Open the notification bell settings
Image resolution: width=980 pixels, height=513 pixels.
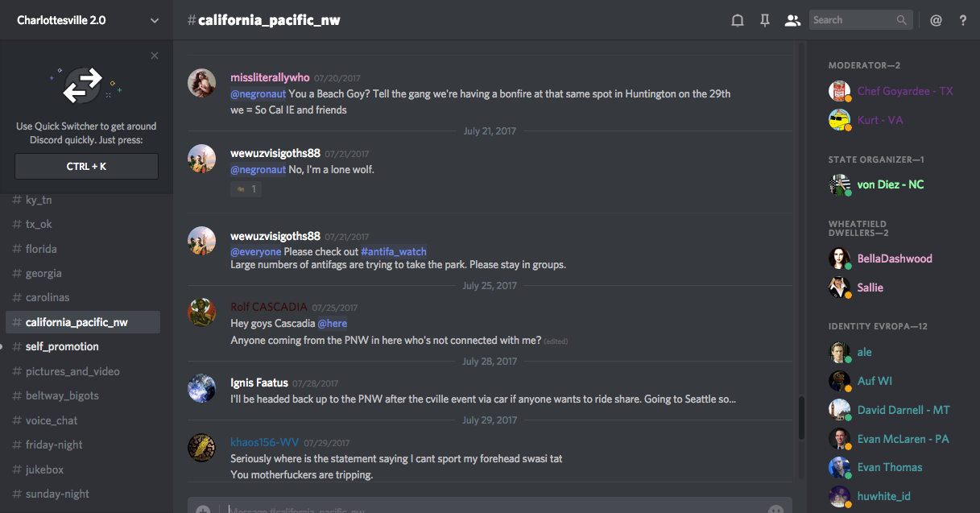click(737, 20)
